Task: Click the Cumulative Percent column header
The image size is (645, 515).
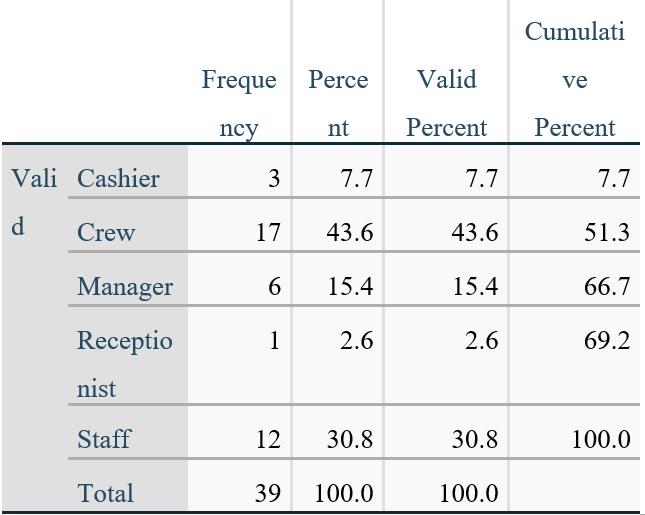Action: [574, 80]
